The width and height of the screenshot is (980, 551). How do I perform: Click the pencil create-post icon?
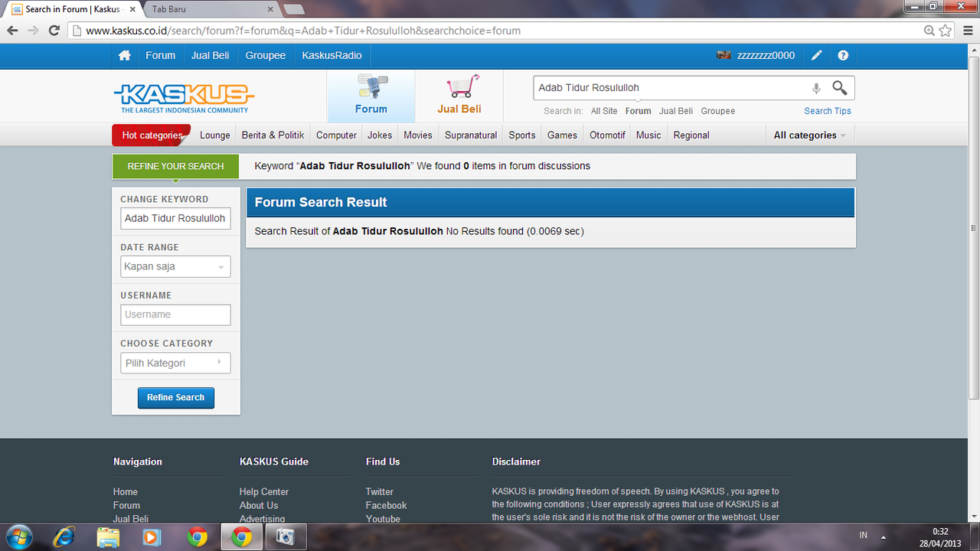(817, 56)
